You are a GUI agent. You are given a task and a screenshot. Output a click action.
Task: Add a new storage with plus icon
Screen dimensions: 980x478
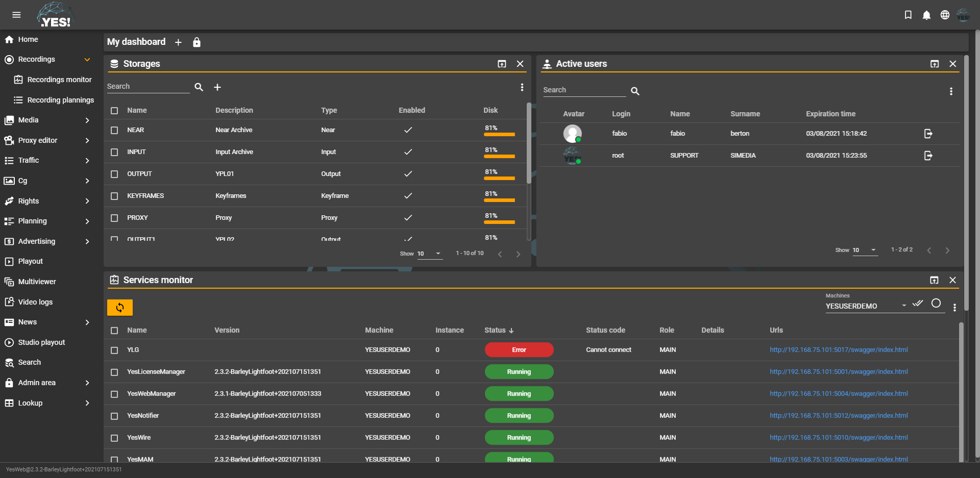[x=217, y=87]
